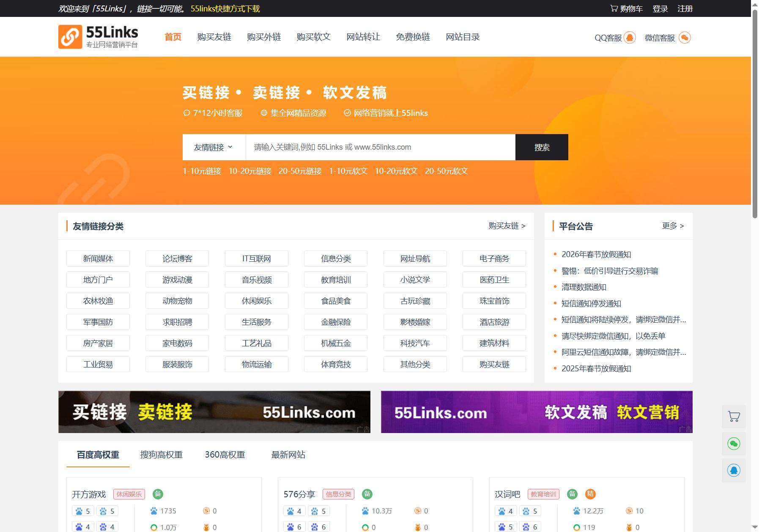Click the floating blue QQ button
Image resolution: width=759 pixels, height=532 pixels.
[x=734, y=470]
